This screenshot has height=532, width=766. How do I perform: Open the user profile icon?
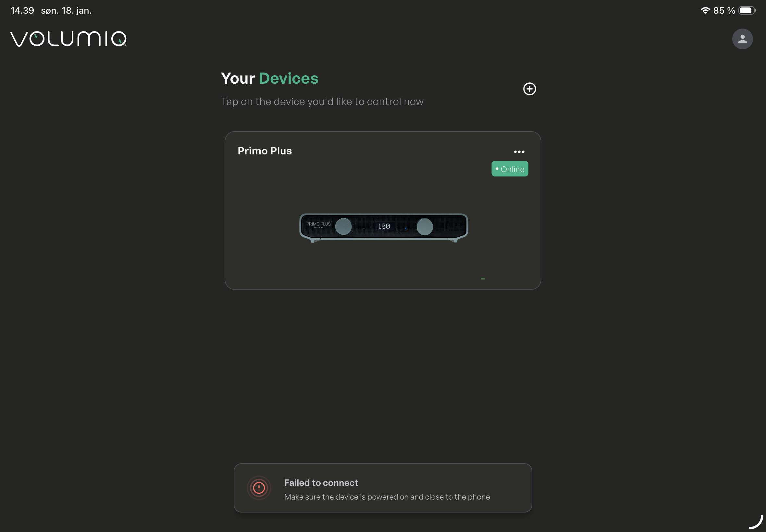[742, 39]
